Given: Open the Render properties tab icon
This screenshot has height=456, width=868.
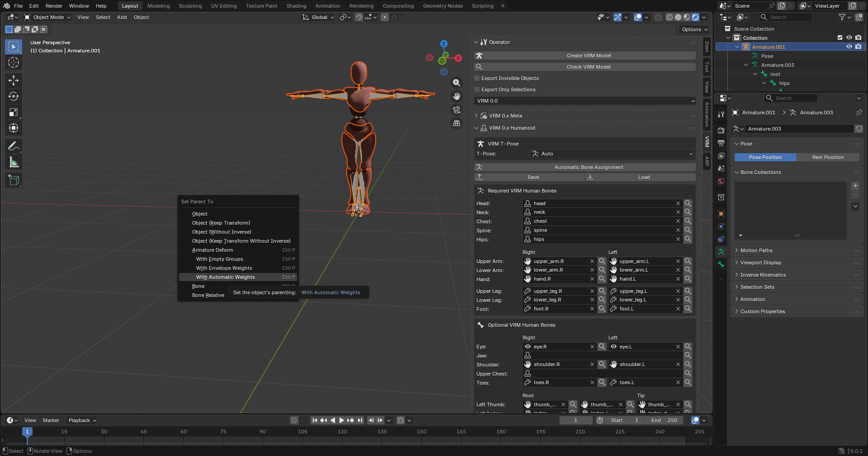Looking at the screenshot, I should click(x=721, y=130).
